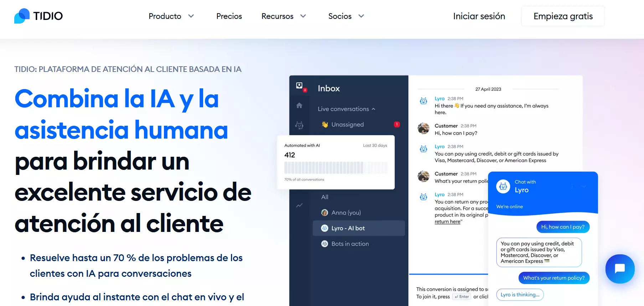This screenshot has height=306, width=644.
Task: Click the Tidio logo
Action: point(38,16)
